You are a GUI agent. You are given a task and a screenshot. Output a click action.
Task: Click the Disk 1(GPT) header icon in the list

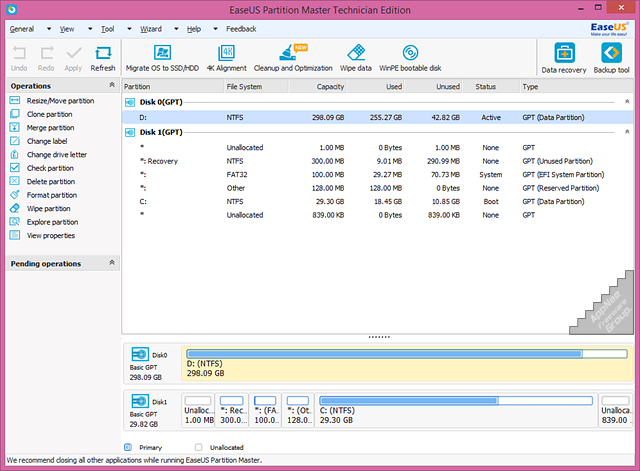tap(130, 133)
